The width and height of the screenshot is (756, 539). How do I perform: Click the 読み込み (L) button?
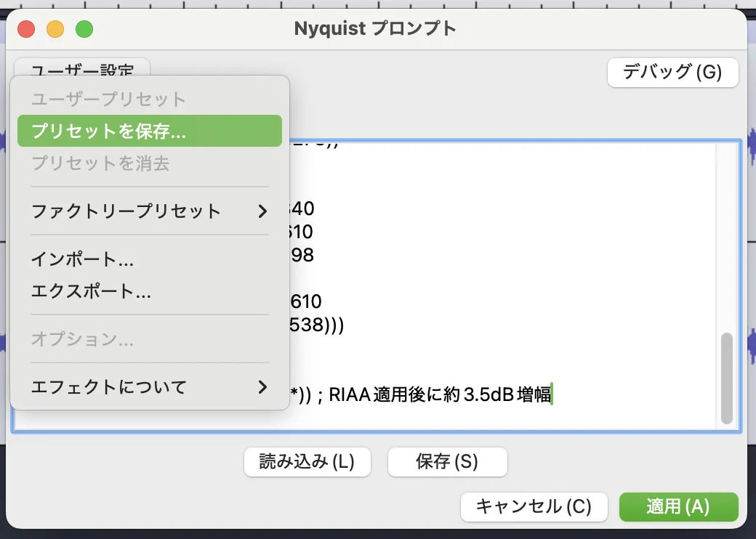(307, 462)
